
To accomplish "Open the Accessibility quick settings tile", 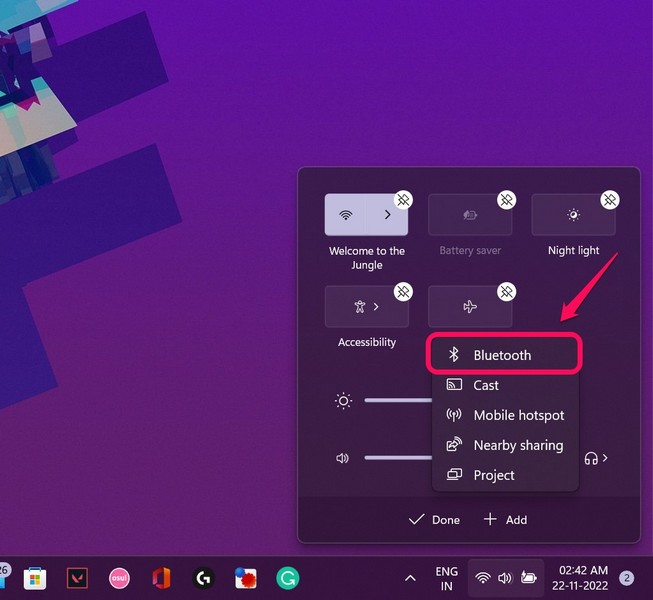I will pyautogui.click(x=366, y=307).
